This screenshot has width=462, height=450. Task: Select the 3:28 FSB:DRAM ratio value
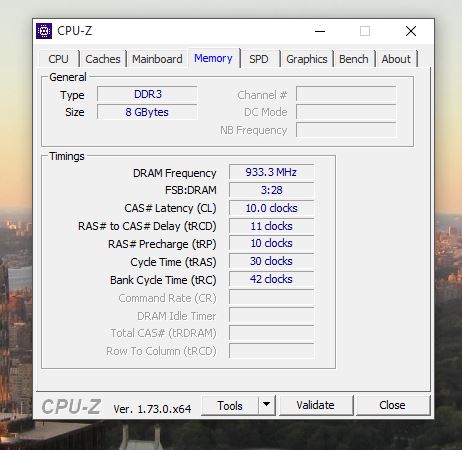point(271,190)
